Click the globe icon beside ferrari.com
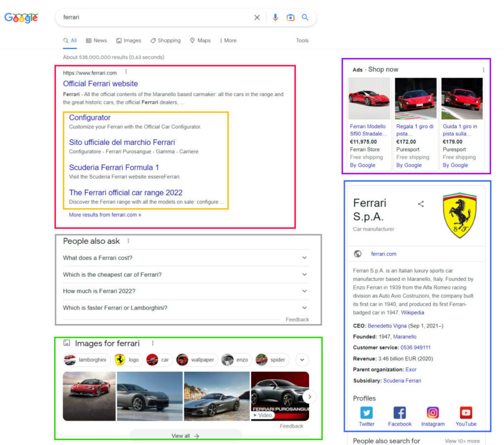 click(x=357, y=254)
